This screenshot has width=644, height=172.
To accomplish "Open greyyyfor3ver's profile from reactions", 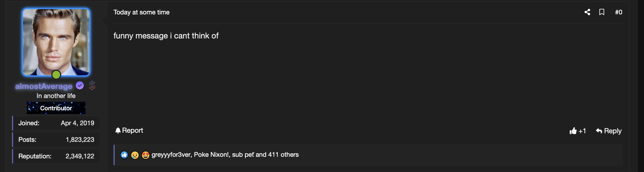I will point(171,155).
